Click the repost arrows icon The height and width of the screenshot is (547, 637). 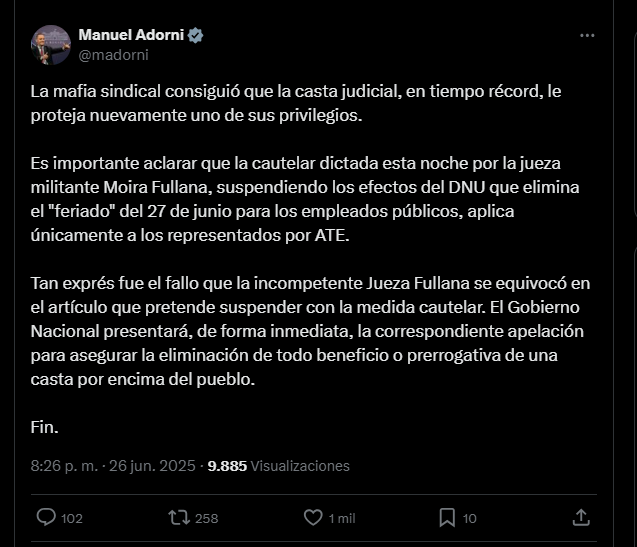[179, 517]
